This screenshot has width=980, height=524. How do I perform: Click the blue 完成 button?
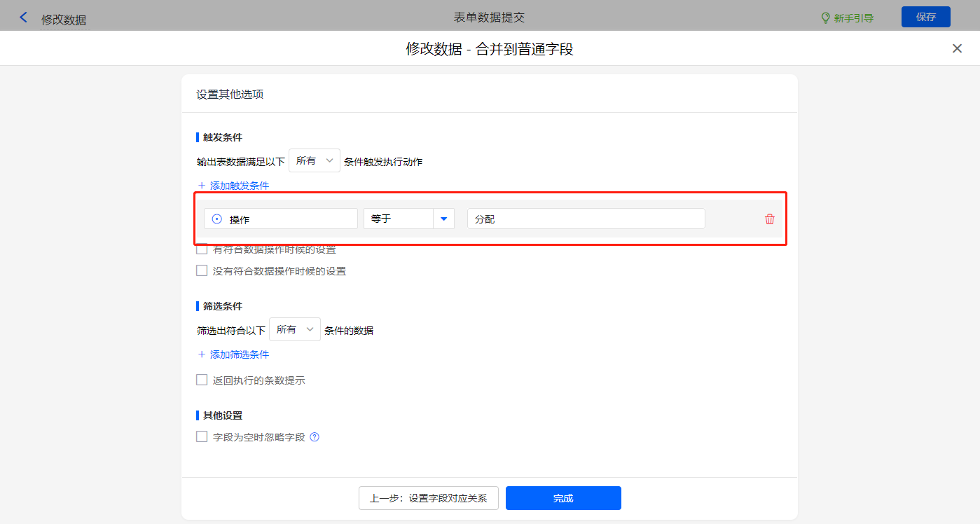(x=563, y=498)
